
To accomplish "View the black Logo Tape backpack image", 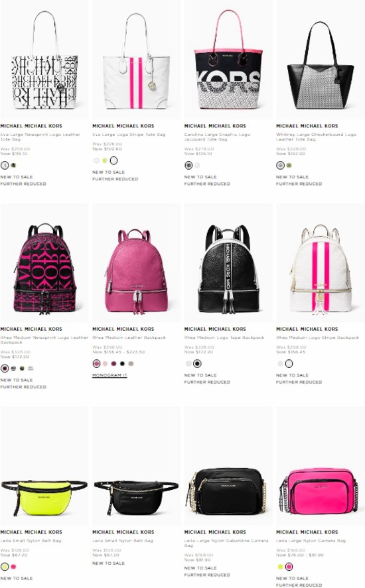I will [x=228, y=263].
